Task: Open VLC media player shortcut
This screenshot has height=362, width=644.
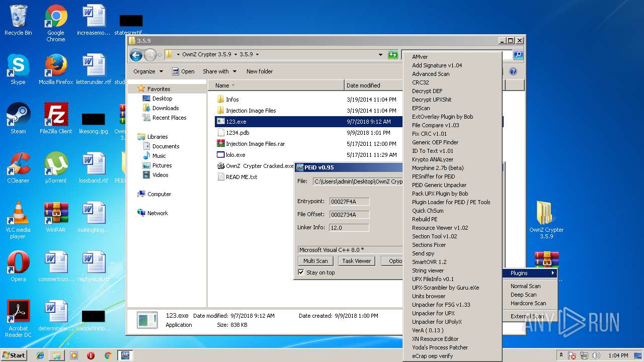Action: [18, 221]
